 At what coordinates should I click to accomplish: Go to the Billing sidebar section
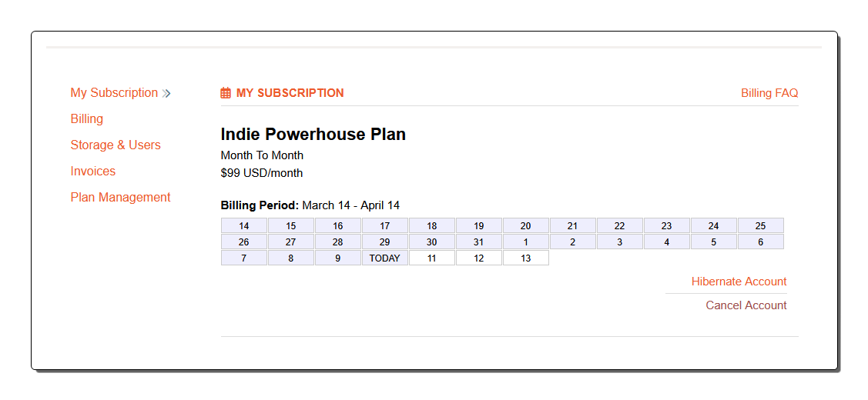[87, 119]
